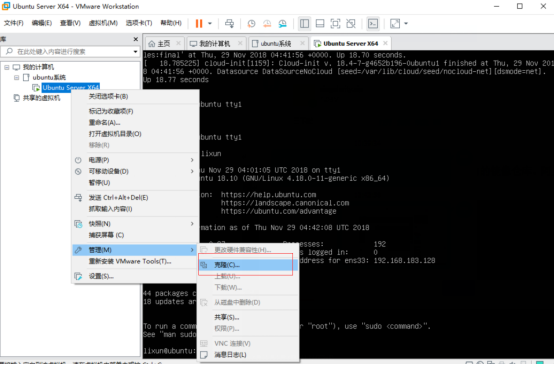Open the 帮助(H) menu
The width and height of the screenshot is (554, 365).
171,23
